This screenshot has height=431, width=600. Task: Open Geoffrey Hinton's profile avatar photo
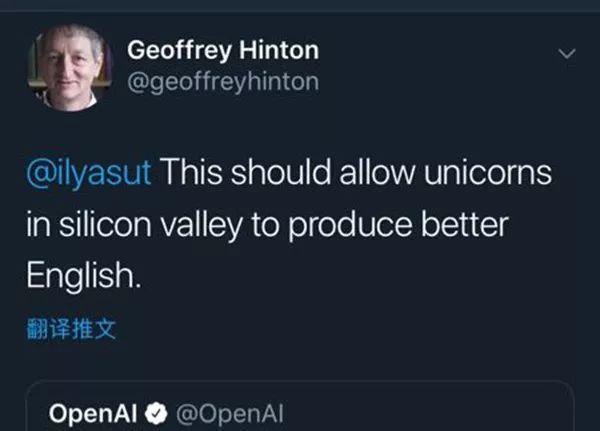coord(68,67)
